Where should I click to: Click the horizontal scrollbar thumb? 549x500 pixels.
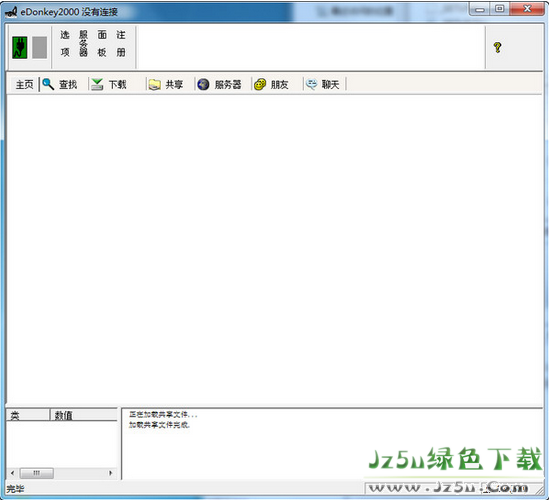[37, 473]
